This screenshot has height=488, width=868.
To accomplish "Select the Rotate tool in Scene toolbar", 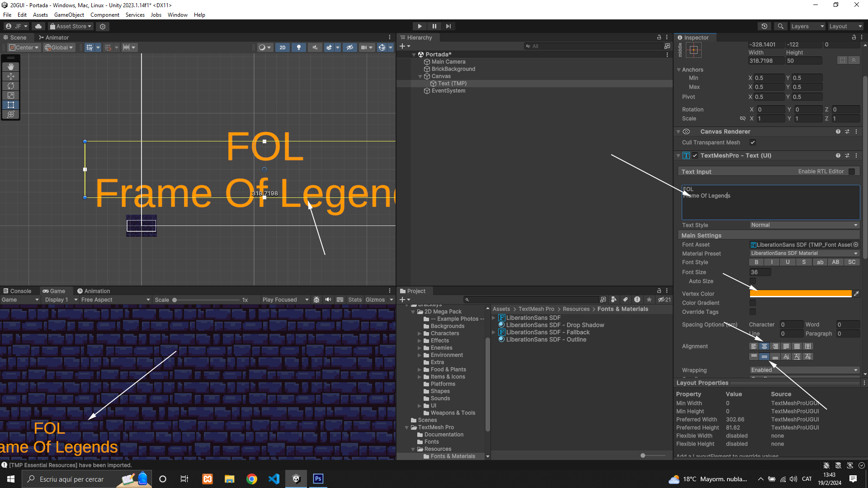I will pos(11,86).
